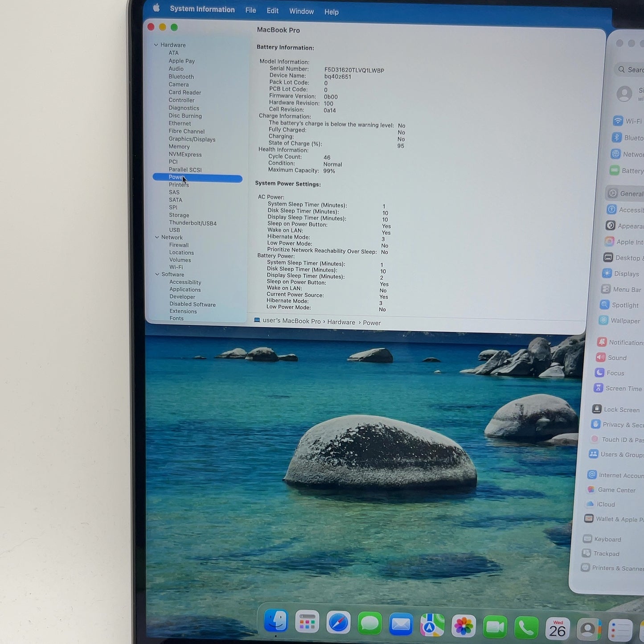Collapse the Software section in System Information sidebar
This screenshot has width=644, height=644.
(x=157, y=274)
